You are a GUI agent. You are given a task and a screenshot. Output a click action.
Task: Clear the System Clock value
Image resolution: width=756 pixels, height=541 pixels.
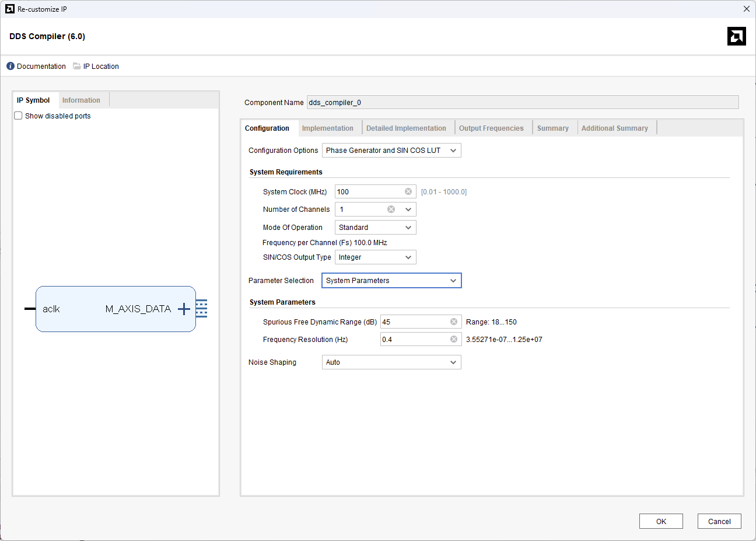(x=408, y=191)
